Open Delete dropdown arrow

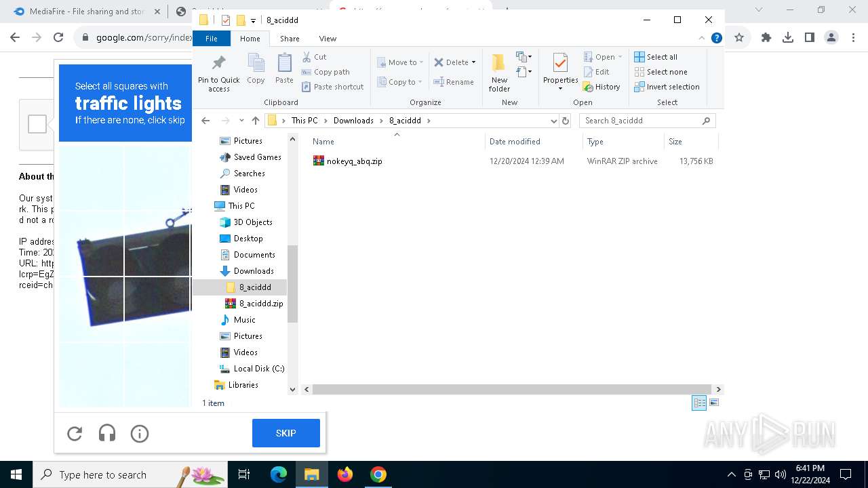(473, 62)
